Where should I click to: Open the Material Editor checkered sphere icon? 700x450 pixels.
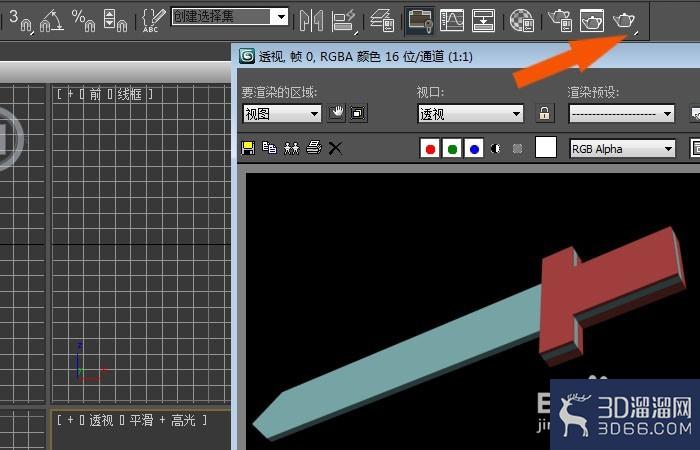pos(522,21)
